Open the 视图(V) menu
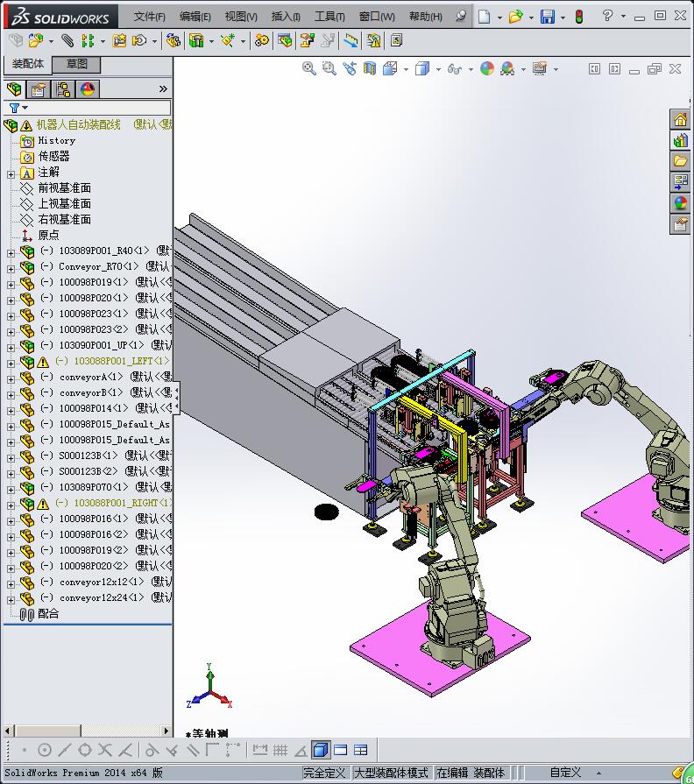The height and width of the screenshot is (784, 694). pos(240,17)
